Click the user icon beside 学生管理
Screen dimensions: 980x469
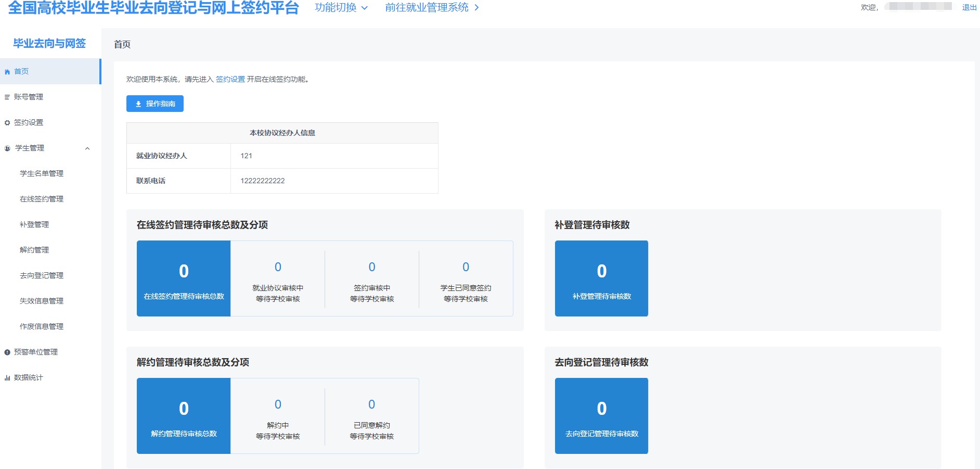7,148
